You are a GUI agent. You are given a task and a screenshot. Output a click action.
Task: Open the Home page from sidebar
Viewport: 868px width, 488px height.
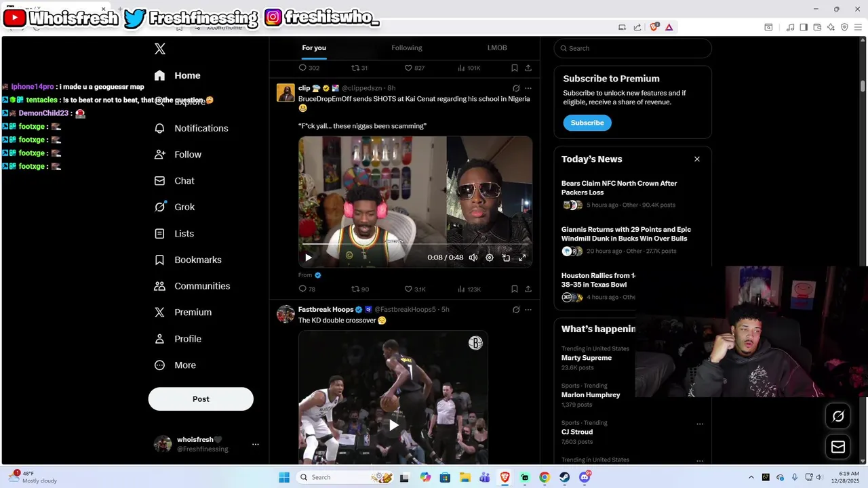[x=177, y=75]
